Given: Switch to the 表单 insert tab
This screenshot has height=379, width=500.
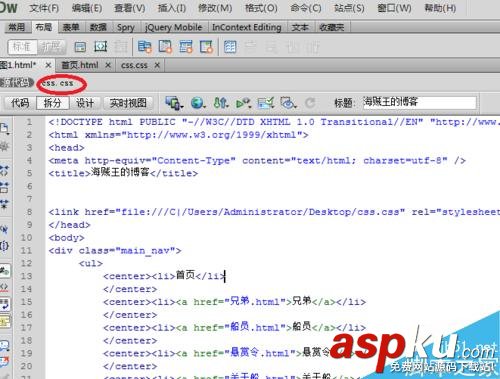Looking at the screenshot, I should (71, 27).
